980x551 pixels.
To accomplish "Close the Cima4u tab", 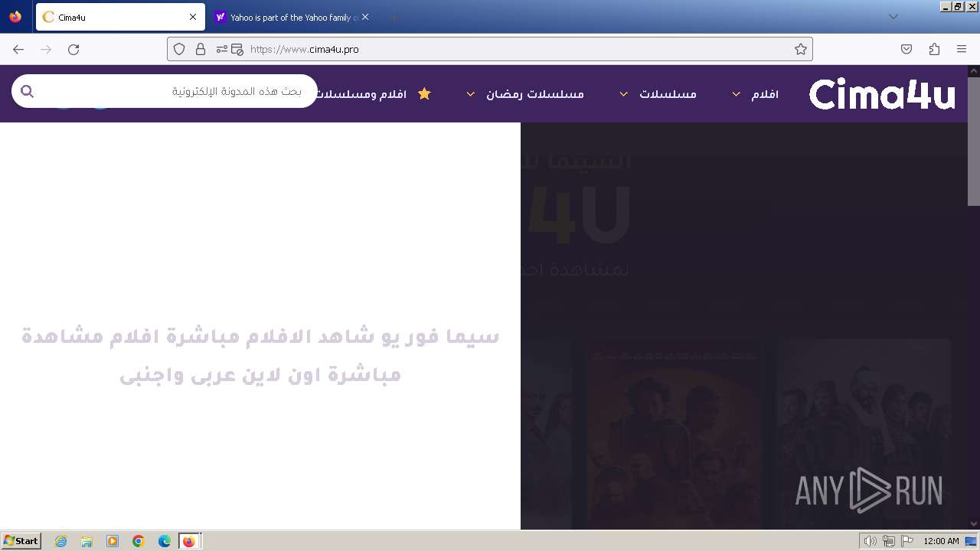I will (x=193, y=17).
